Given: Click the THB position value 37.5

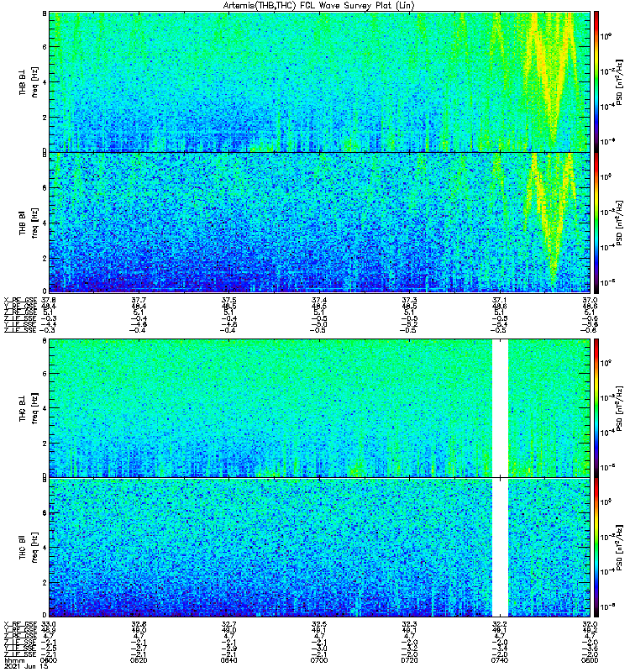Looking at the screenshot, I should [x=228, y=300].
